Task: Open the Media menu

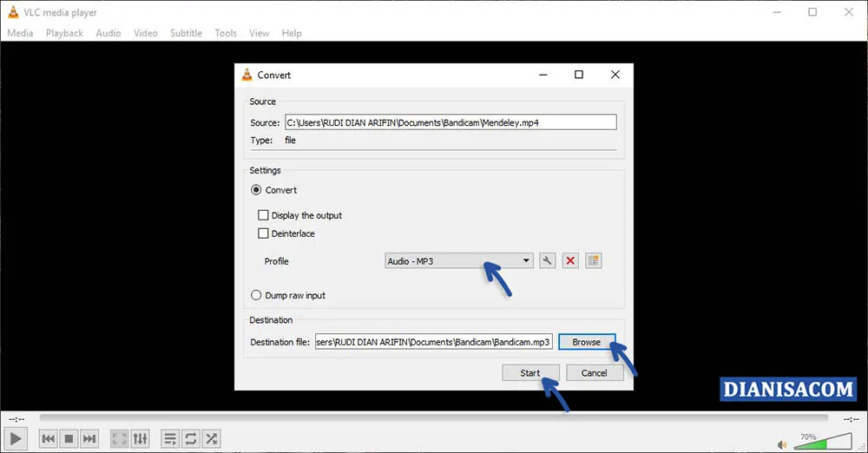Action: pyautogui.click(x=20, y=33)
